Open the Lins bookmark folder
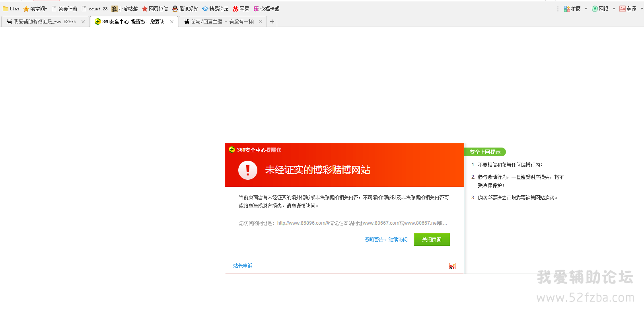Viewport: 644px width, 313px height. pos(11,9)
